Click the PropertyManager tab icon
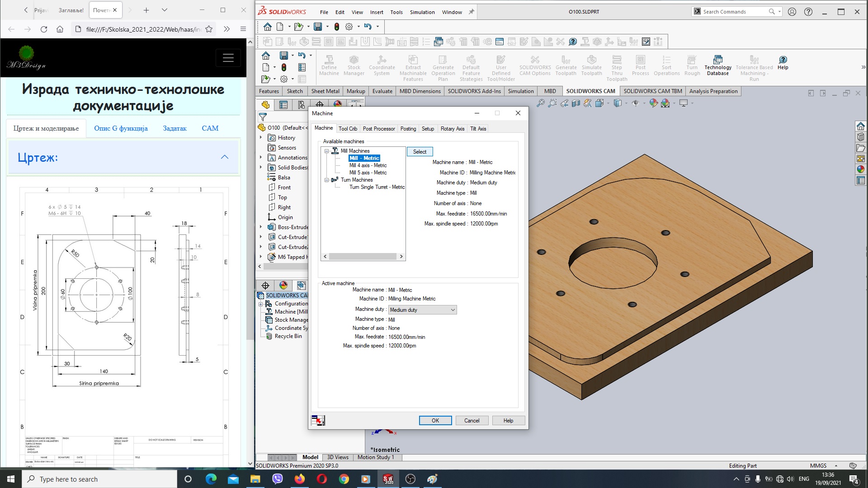Image resolution: width=868 pixels, height=488 pixels. (283, 105)
